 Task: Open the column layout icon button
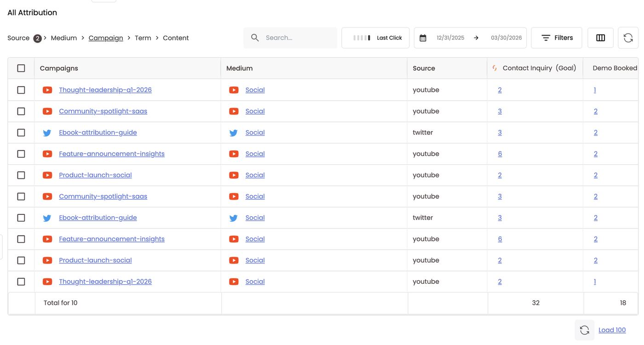[600, 38]
